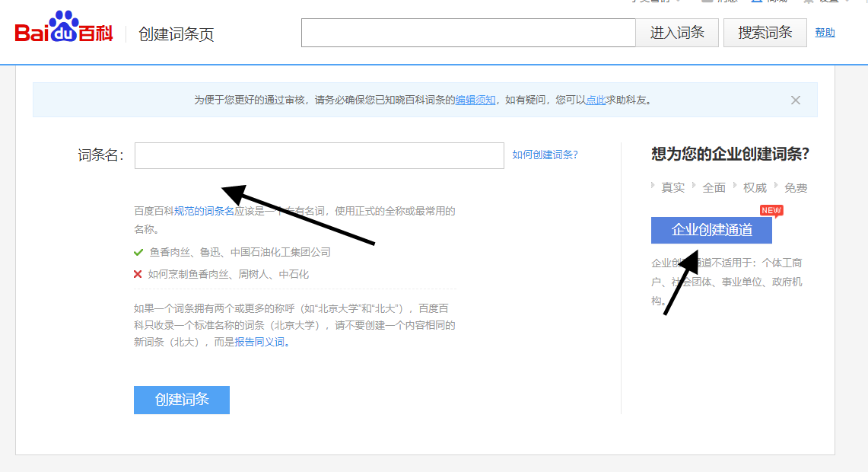
Task: Focus the top search input box
Action: [x=469, y=33]
